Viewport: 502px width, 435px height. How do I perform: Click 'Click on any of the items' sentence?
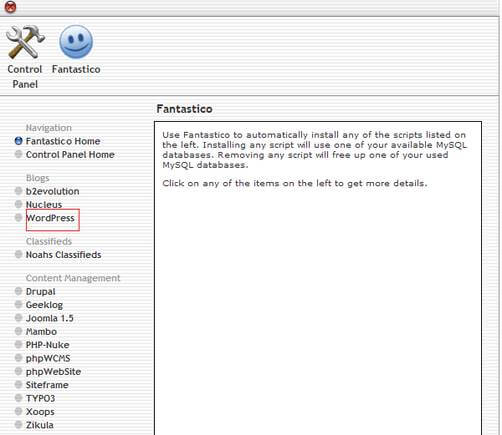295,183
